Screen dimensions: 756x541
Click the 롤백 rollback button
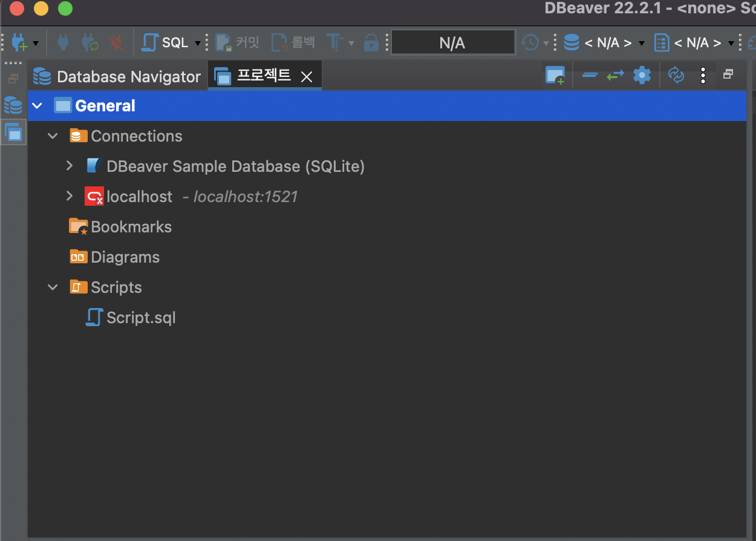pyautogui.click(x=293, y=42)
